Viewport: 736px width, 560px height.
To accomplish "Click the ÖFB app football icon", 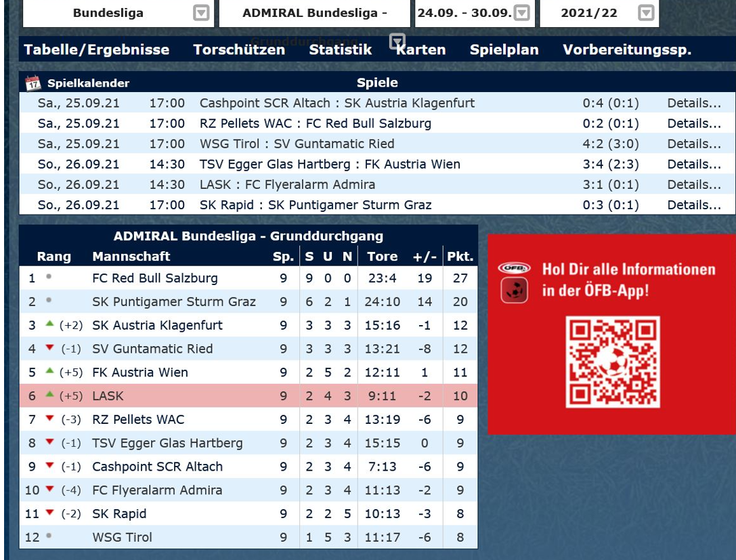I will click(514, 290).
